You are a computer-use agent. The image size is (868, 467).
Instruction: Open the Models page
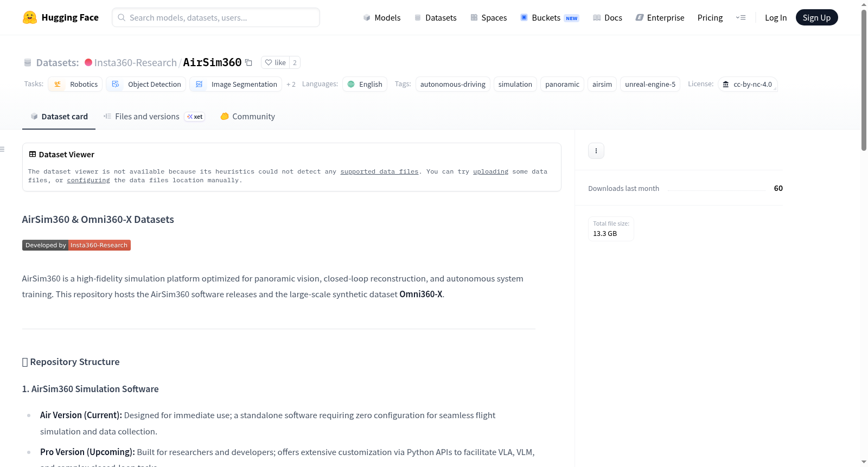pos(382,18)
